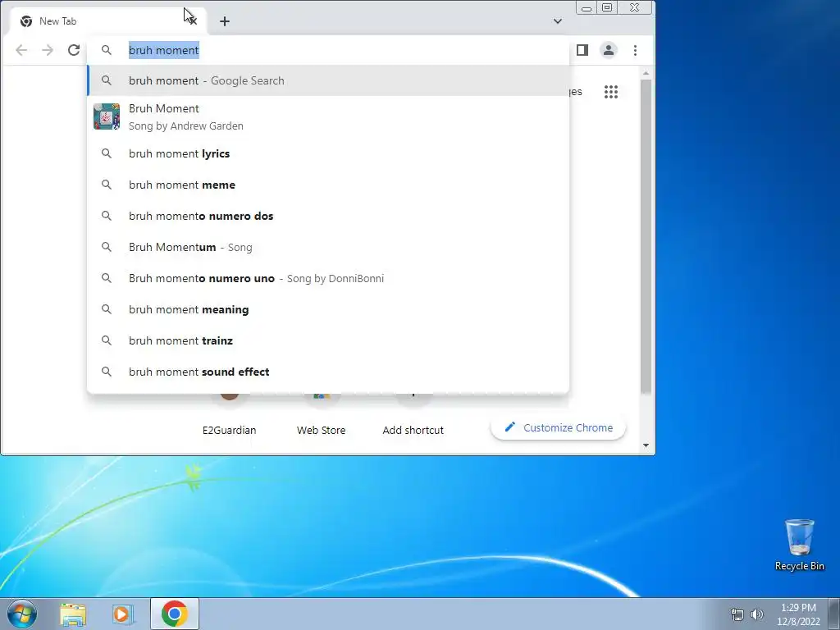Screen dimensions: 840x630
Task: Expand the tab search chevron
Action: pyautogui.click(x=558, y=21)
